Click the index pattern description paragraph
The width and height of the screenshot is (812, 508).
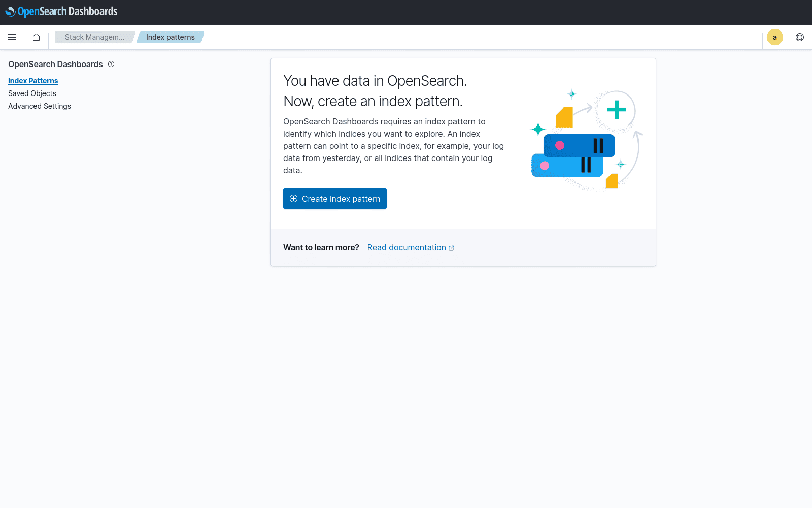(x=393, y=146)
